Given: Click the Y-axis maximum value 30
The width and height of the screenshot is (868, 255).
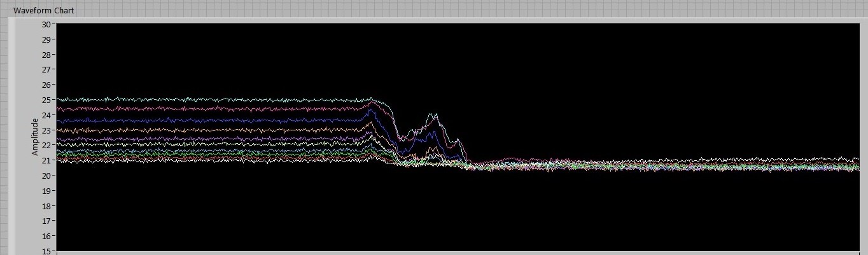Looking at the screenshot, I should pos(46,24).
